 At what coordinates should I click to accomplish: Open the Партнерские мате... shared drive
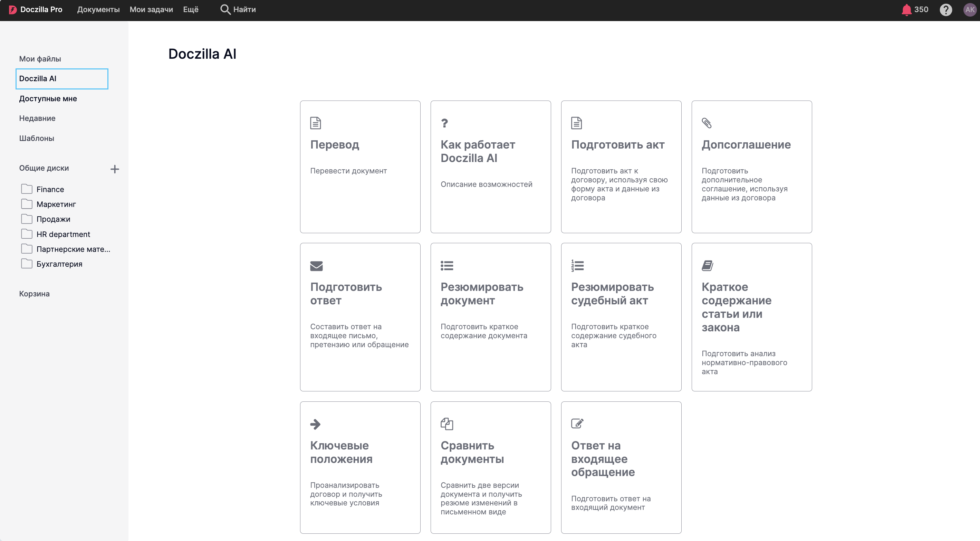(x=74, y=249)
